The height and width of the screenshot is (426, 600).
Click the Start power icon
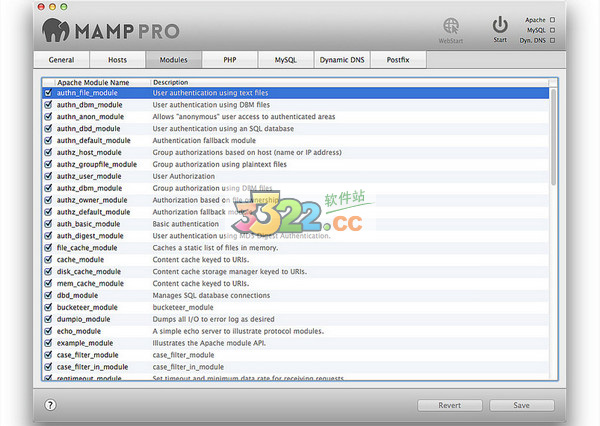[500, 25]
